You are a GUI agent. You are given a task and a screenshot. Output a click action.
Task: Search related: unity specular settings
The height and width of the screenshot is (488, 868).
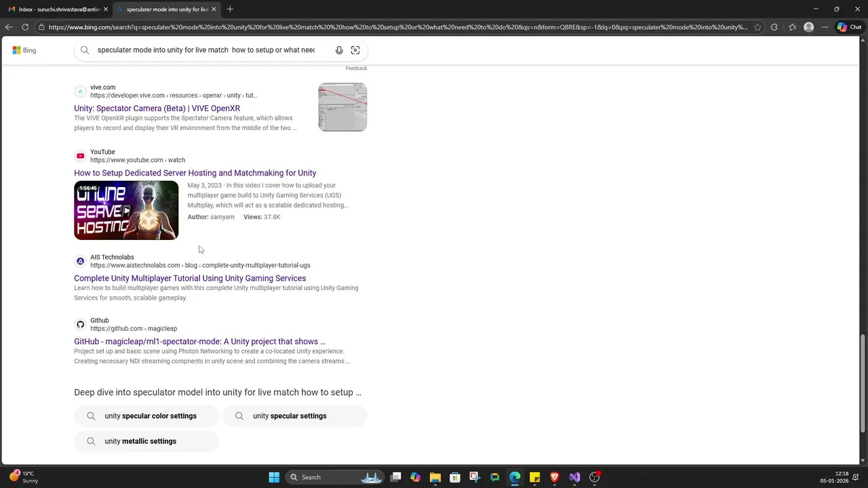tap(295, 416)
